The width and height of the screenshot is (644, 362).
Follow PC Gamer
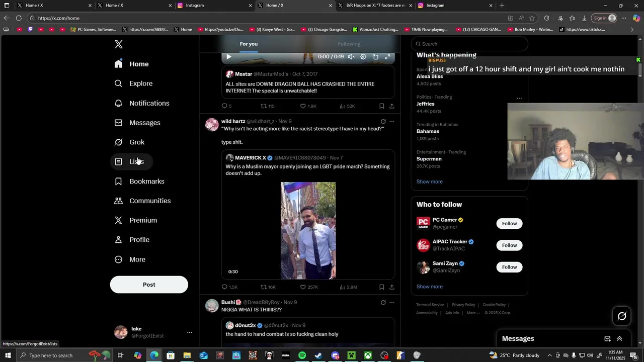tap(509, 223)
